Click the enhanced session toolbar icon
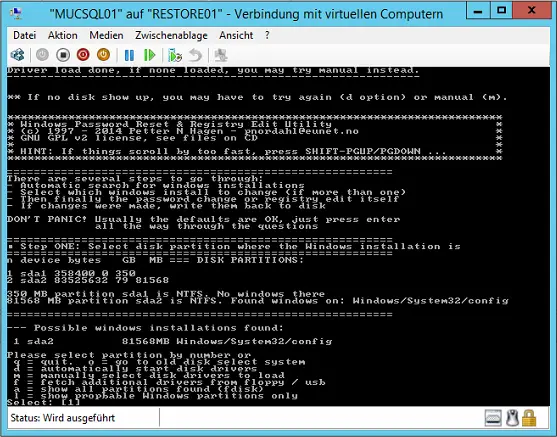 (x=221, y=55)
